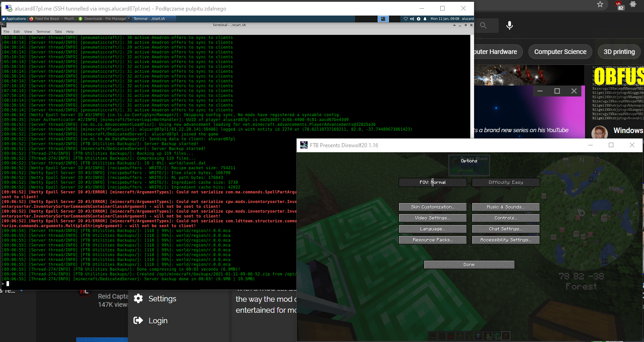The height and width of the screenshot is (342, 644).
Task: Click the FOV: Normal slider
Action: (432, 182)
